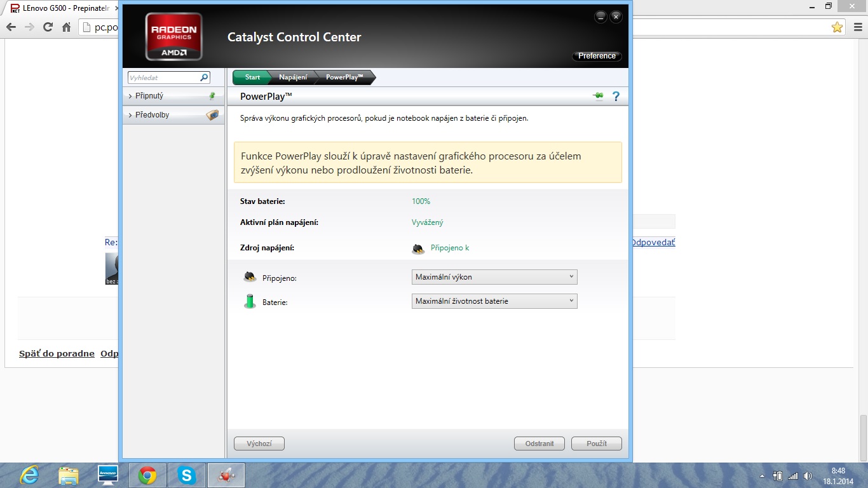Screen dimensions: 868x488
Task: Click the power icon in the system tray
Action: [778, 475]
